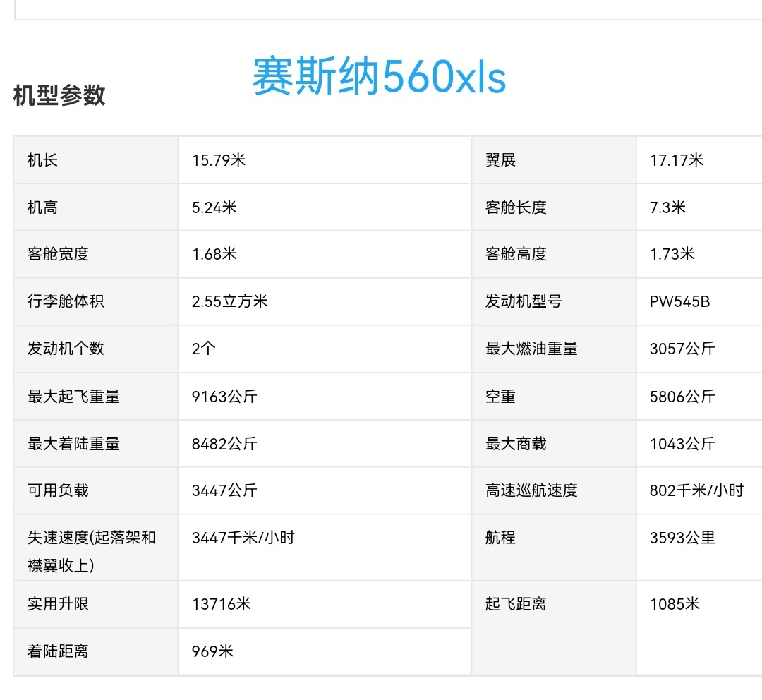Screen dimensions: 762x700
Task: Click the 空重 label
Action: point(500,397)
